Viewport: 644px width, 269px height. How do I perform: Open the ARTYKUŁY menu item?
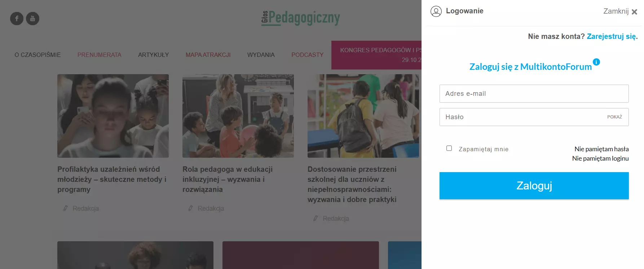coord(153,55)
